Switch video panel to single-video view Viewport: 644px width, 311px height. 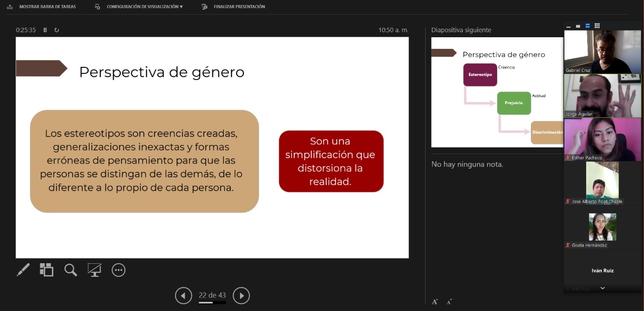[x=578, y=26]
